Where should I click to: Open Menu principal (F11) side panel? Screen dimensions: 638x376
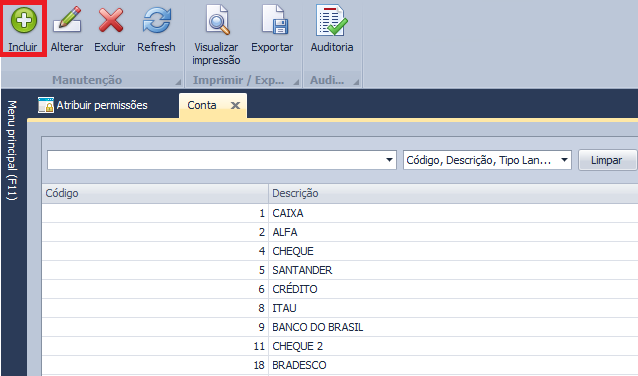pos(13,151)
